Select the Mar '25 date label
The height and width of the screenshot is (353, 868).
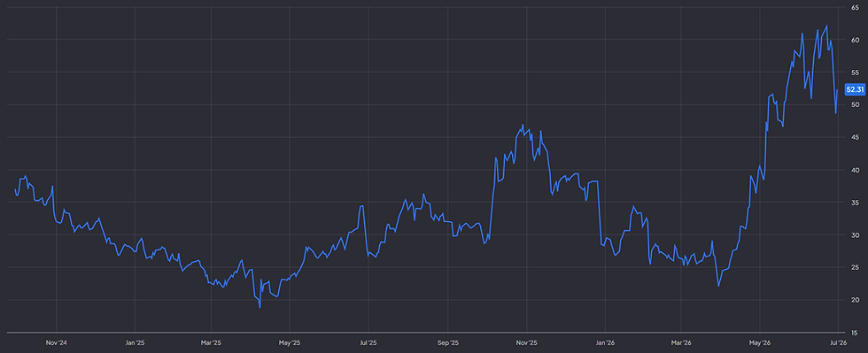click(211, 343)
